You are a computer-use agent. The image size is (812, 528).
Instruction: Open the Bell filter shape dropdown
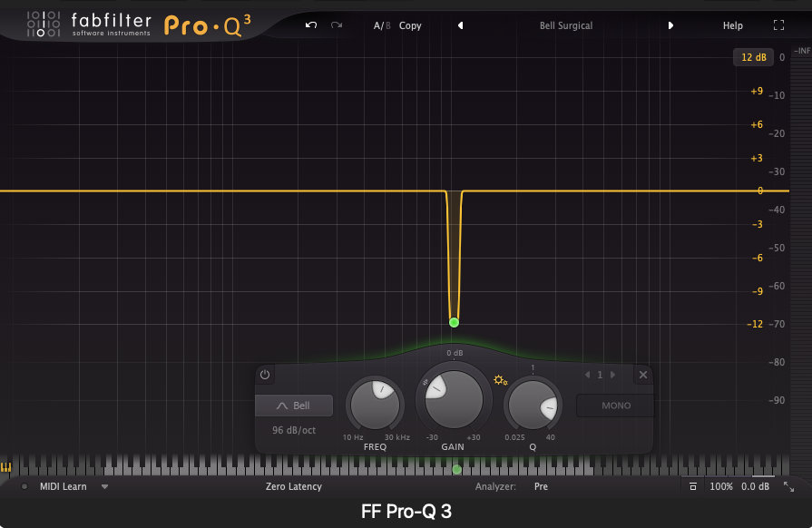(x=294, y=406)
